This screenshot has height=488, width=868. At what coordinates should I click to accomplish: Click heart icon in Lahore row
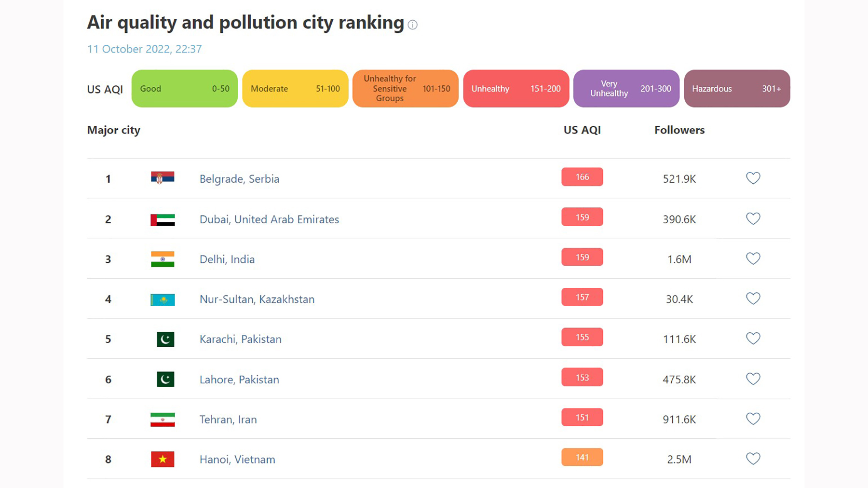tap(753, 379)
